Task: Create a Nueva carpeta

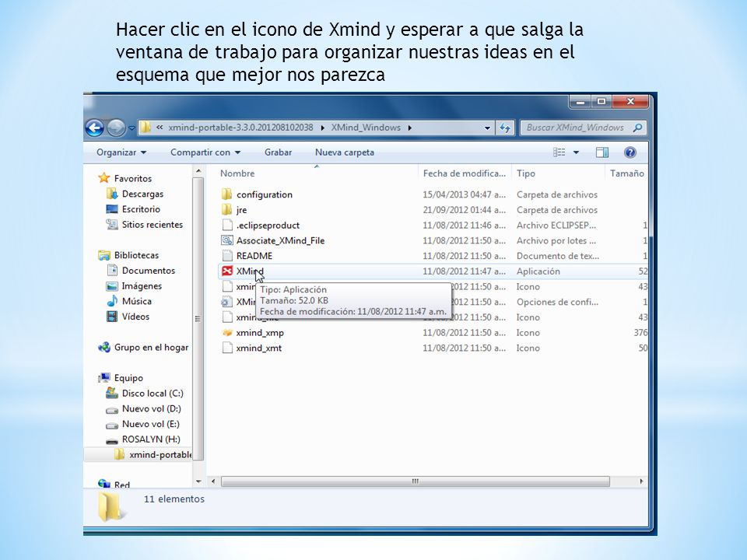Action: coord(345,152)
